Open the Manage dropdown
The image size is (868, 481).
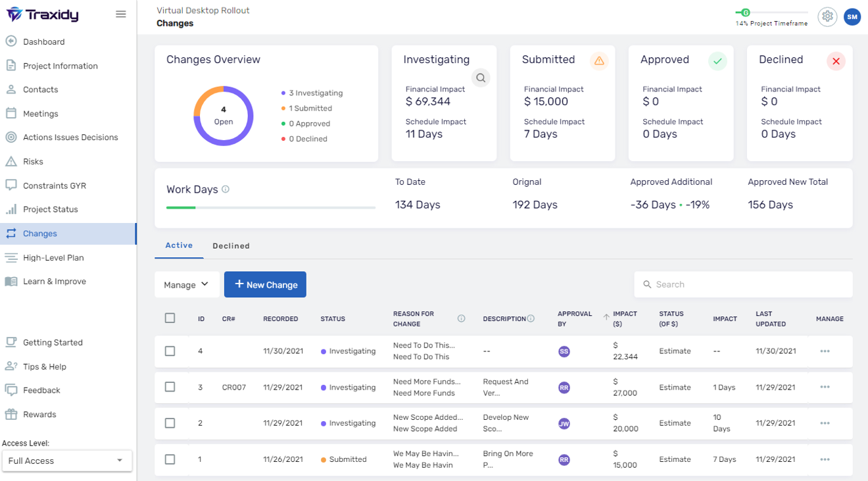[187, 284]
